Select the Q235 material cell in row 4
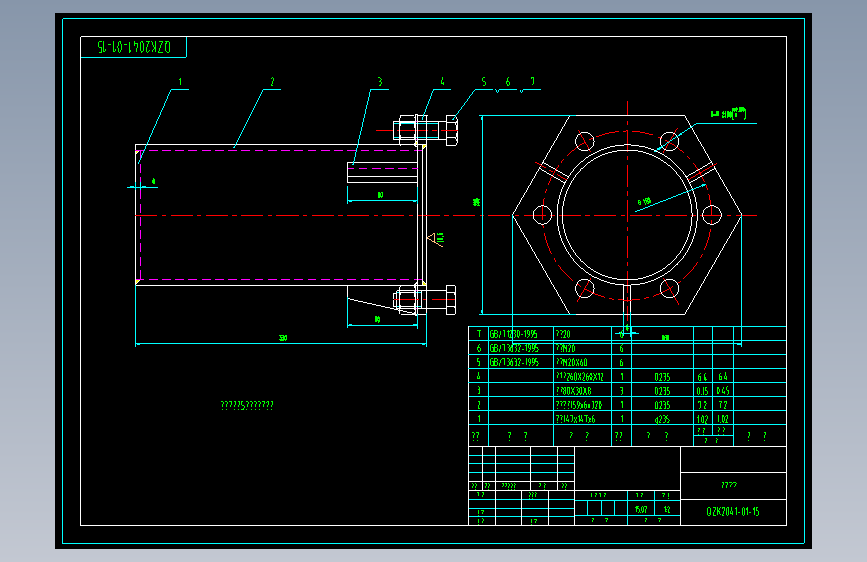The image size is (867, 562). click(662, 377)
